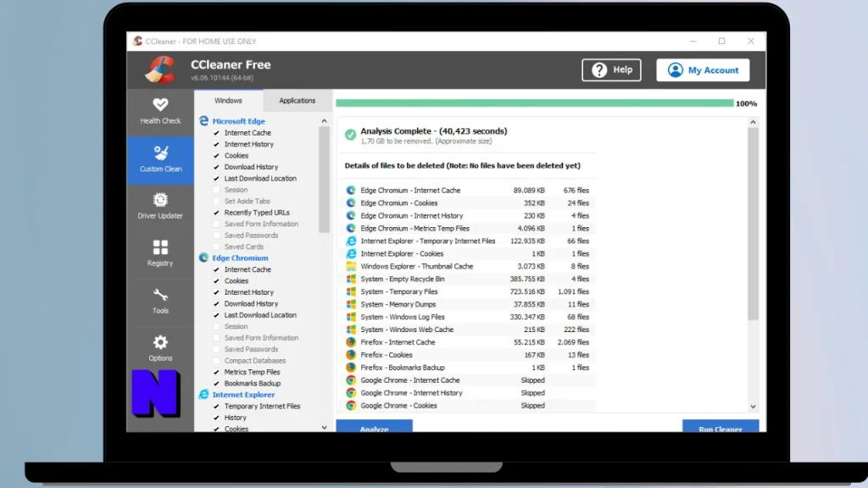The height and width of the screenshot is (488, 868).
Task: Click the Analyze button
Action: tap(374, 426)
